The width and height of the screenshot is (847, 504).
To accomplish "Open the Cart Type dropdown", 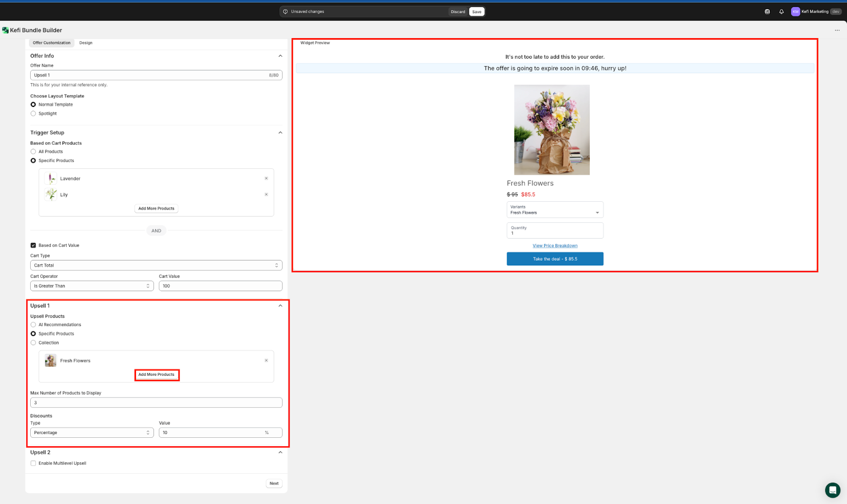I will coord(156,265).
